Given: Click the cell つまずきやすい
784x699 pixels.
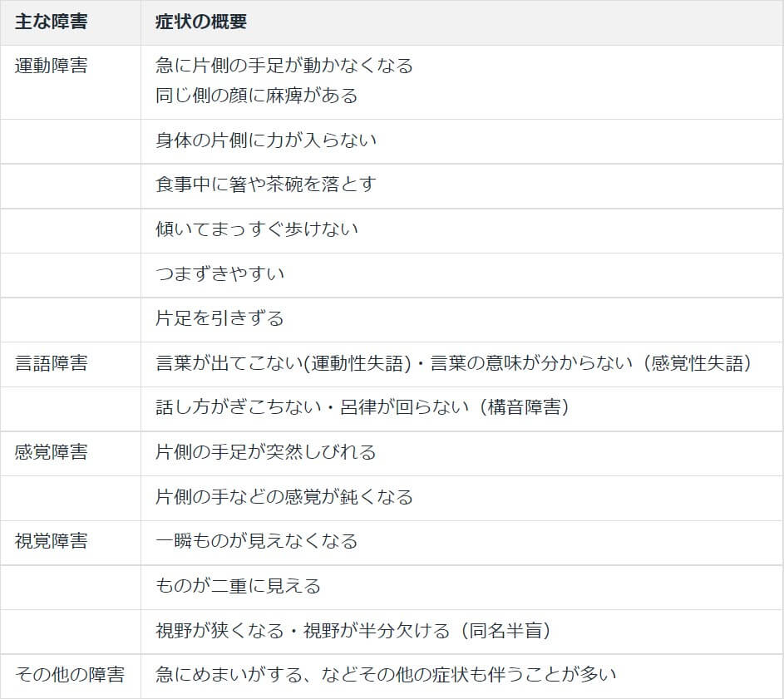Looking at the screenshot, I should 220,274.
